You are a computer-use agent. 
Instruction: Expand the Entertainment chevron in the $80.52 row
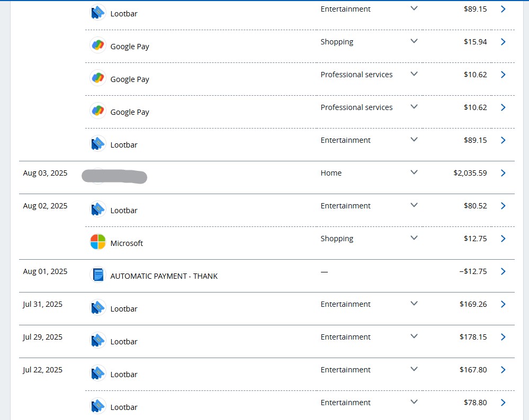point(414,205)
